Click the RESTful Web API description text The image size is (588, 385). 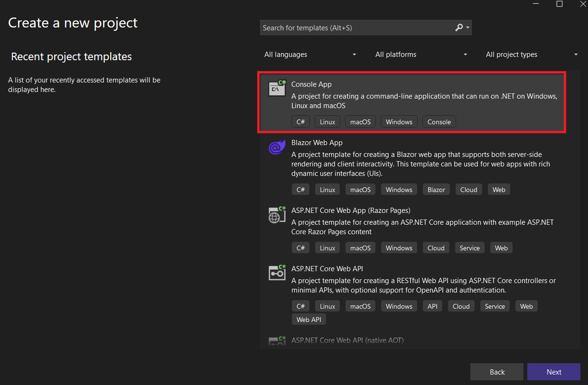tap(423, 285)
